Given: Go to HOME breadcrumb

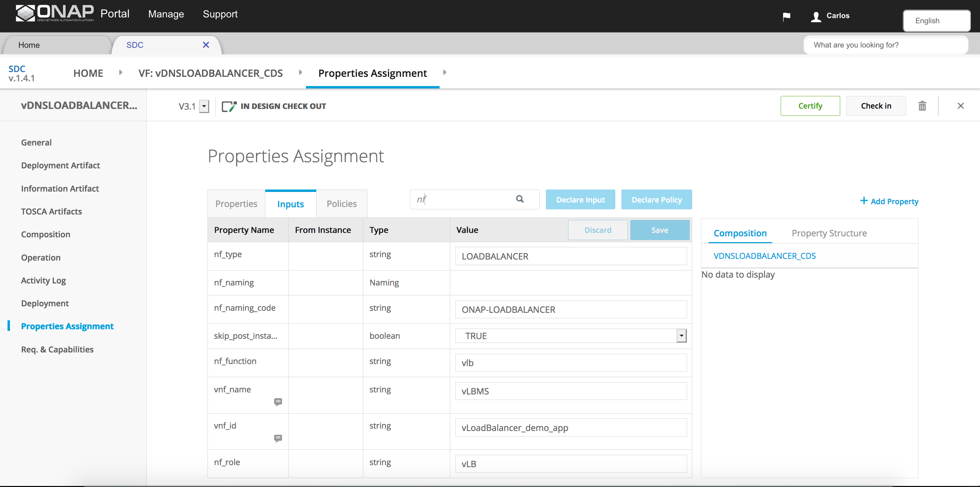Looking at the screenshot, I should [88, 73].
